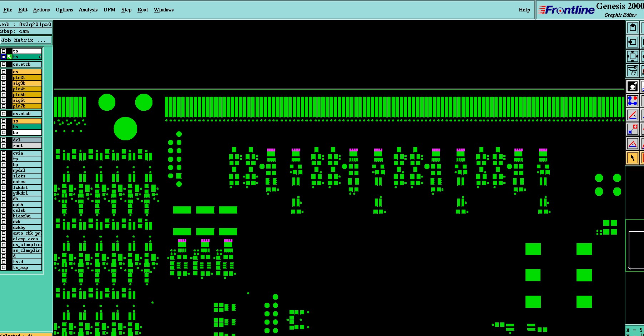Open the Help menu
644x336 pixels.
point(524,10)
